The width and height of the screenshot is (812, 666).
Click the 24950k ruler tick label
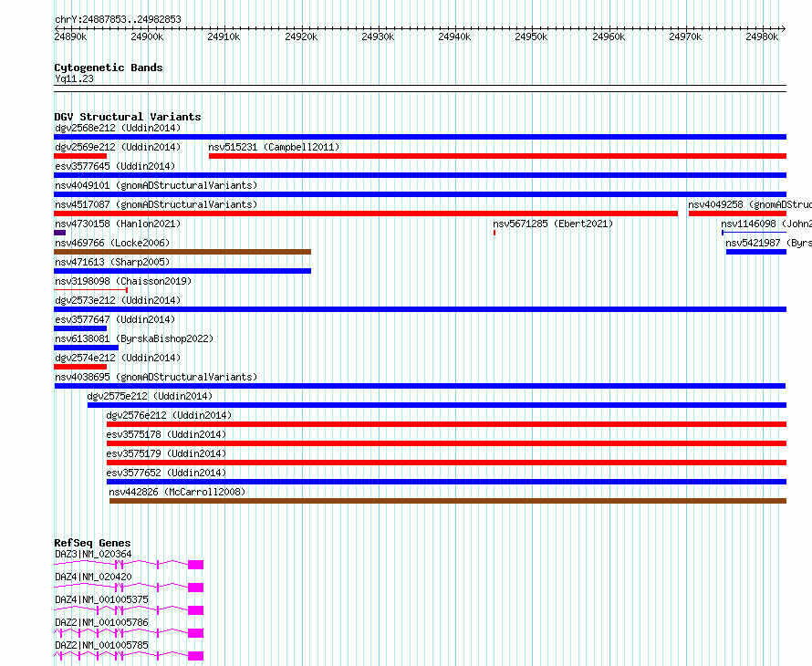coord(531,36)
